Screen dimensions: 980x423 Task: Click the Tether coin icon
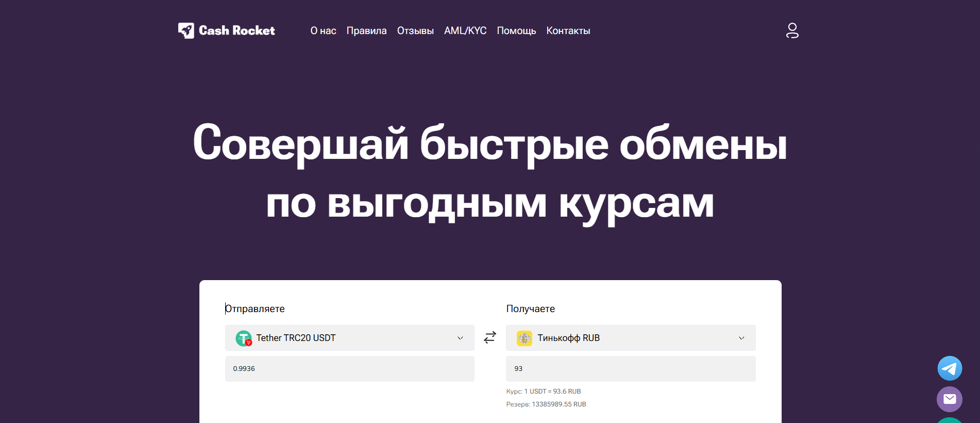click(243, 338)
